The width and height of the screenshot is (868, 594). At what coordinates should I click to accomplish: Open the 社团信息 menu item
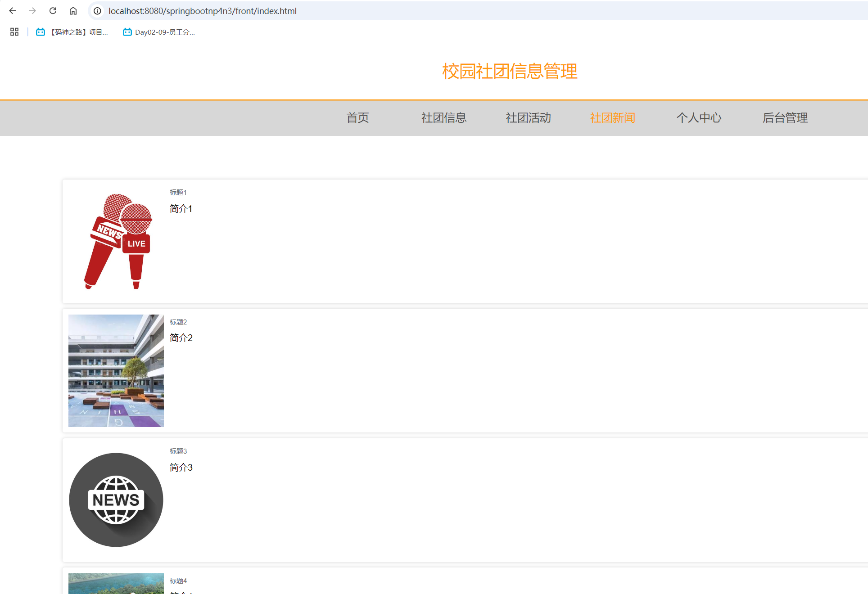pyautogui.click(x=443, y=118)
